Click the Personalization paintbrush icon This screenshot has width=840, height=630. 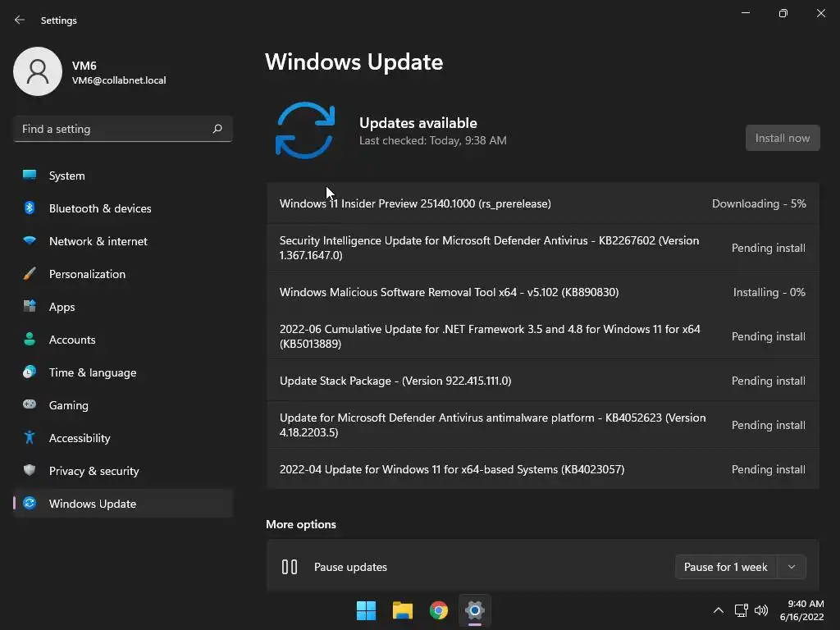tap(30, 274)
